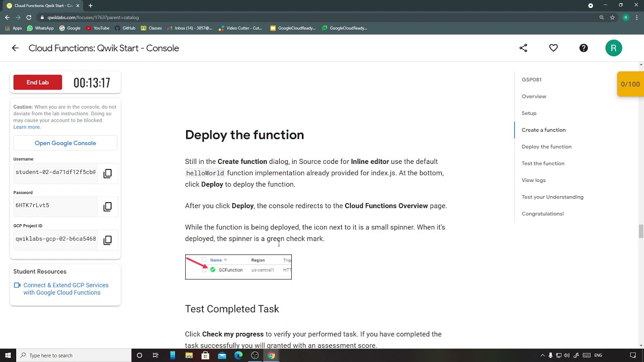Click the share icon in lab header
This screenshot has width=644, height=362.
[x=523, y=48]
